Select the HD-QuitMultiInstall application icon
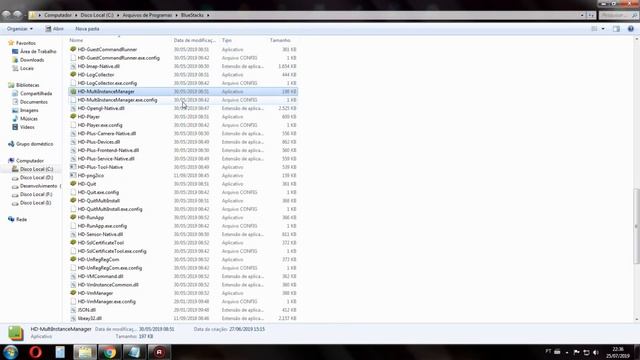This screenshot has height=360, width=640. [x=73, y=200]
